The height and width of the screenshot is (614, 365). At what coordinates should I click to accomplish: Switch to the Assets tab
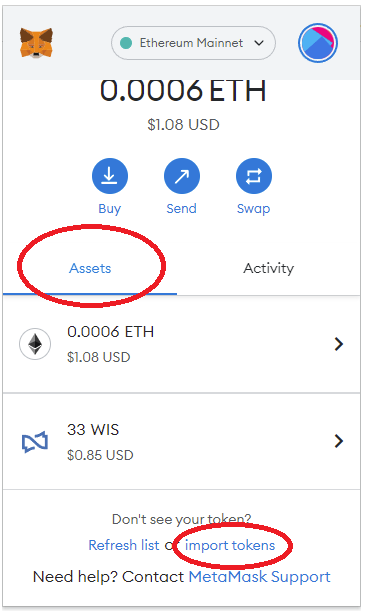pos(90,269)
